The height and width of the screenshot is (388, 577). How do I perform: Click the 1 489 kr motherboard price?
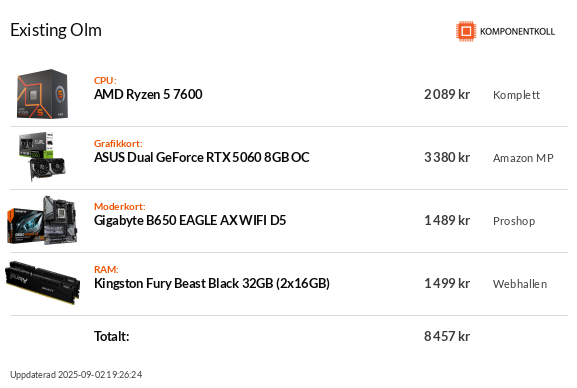[x=447, y=220]
